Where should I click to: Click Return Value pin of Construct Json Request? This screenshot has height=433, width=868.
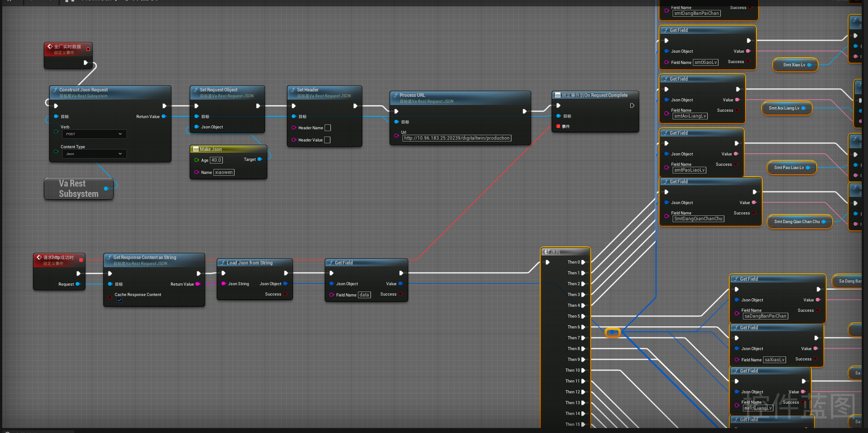(164, 117)
